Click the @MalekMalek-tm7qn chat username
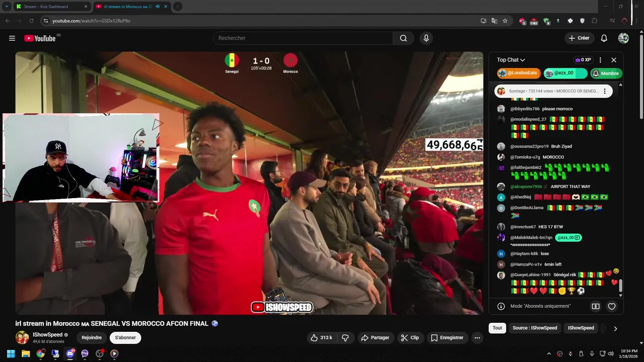644x362 pixels. point(531,238)
